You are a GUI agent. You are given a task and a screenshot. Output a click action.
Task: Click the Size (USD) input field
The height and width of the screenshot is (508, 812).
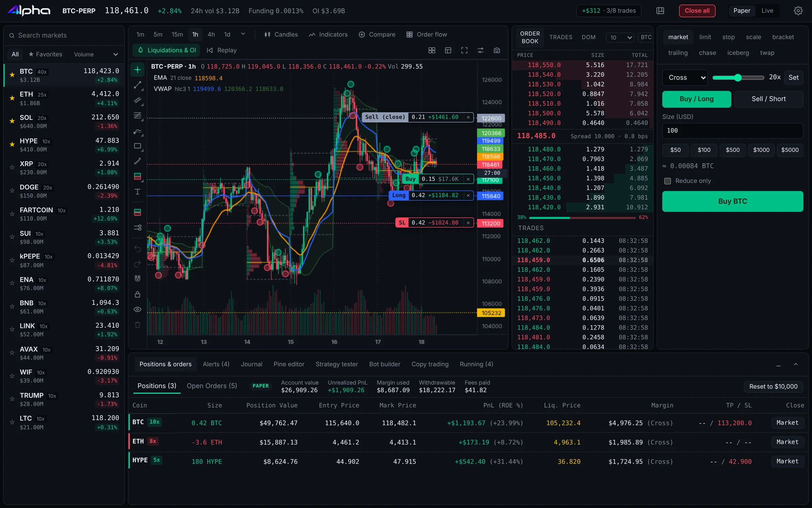tap(732, 131)
